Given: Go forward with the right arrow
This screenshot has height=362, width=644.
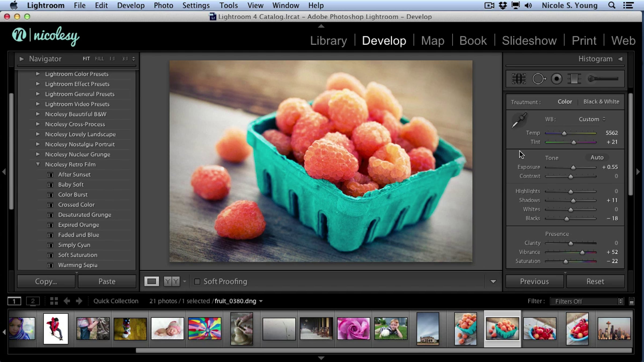Looking at the screenshot, I should (79, 301).
